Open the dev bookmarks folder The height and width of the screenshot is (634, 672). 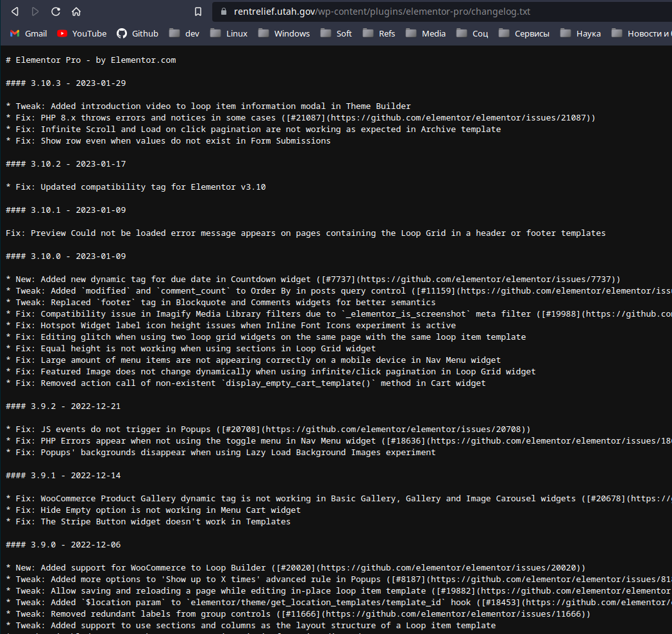click(184, 33)
